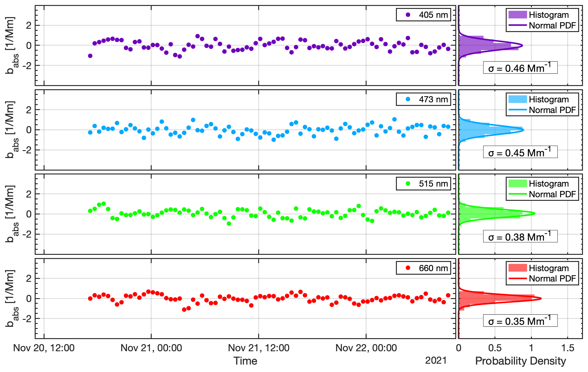
Task: Click the purple Histogram color swatch
Action: [517, 15]
